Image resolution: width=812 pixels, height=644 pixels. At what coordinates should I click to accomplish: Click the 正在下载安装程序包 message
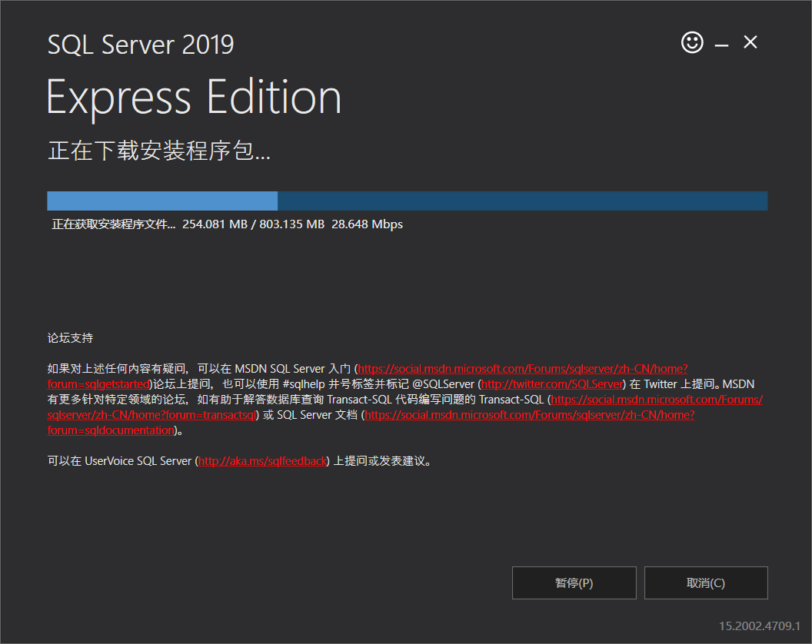point(158,151)
